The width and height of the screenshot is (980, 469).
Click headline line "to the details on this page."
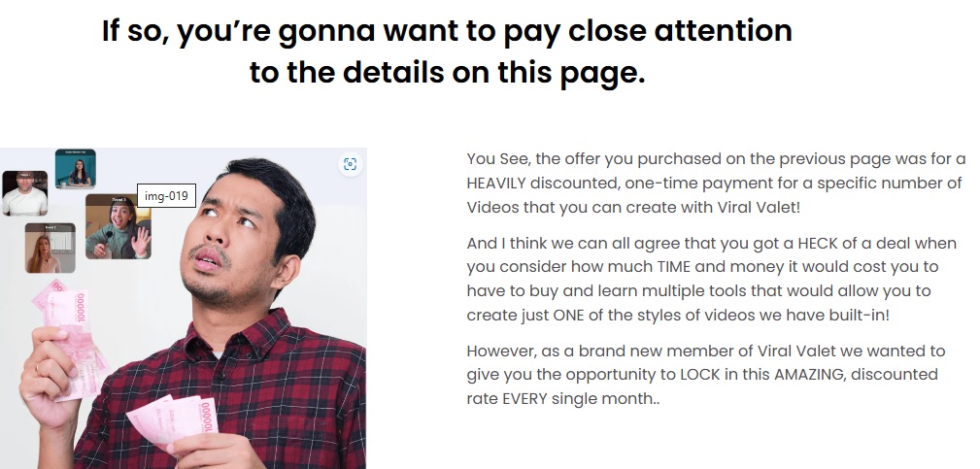447,72
